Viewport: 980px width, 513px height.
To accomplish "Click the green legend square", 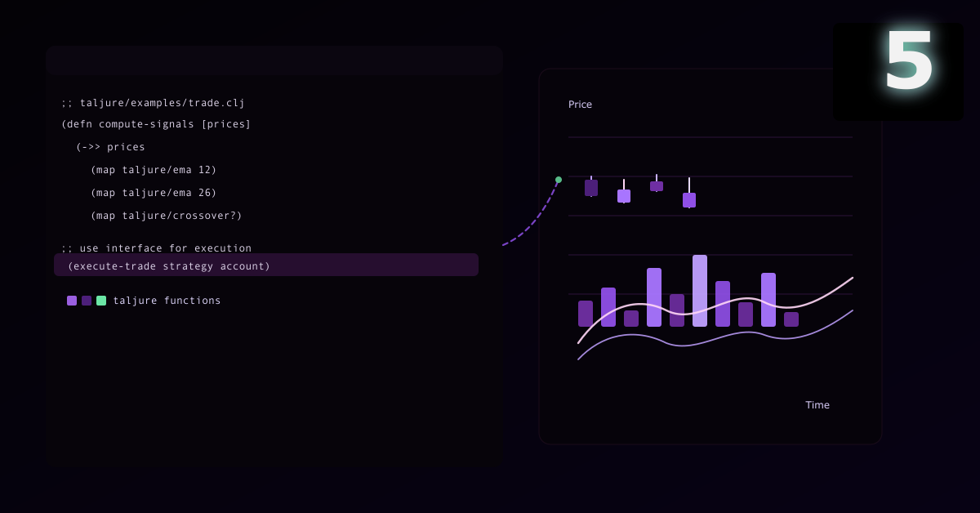I will [x=101, y=301].
